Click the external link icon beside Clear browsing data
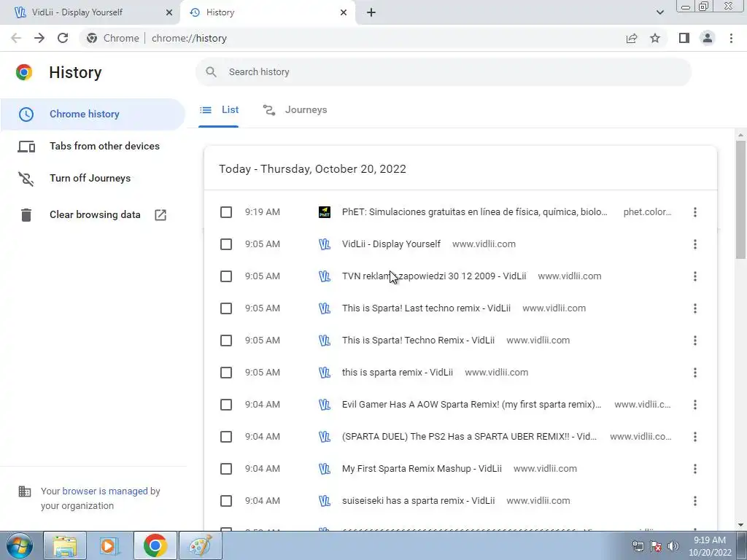 [x=160, y=215]
